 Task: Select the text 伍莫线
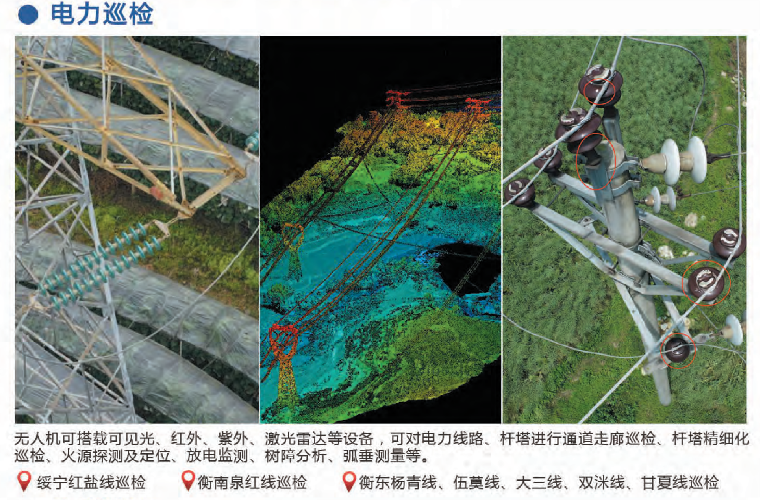(476, 483)
